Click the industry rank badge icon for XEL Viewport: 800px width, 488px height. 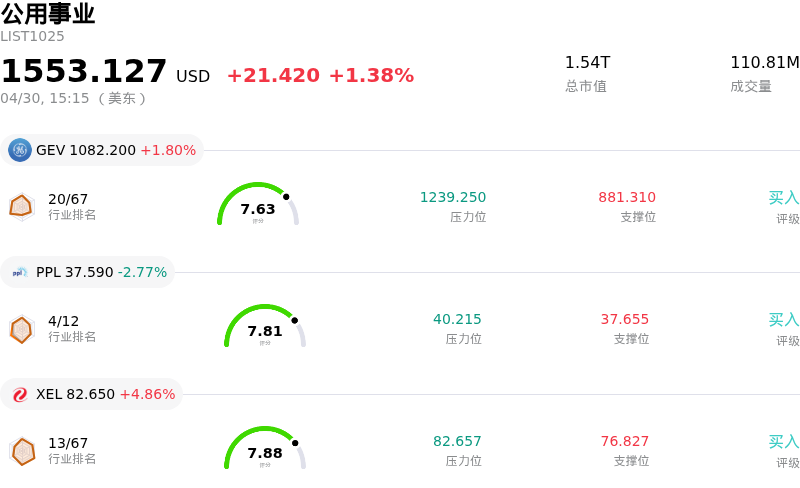click(x=21, y=451)
